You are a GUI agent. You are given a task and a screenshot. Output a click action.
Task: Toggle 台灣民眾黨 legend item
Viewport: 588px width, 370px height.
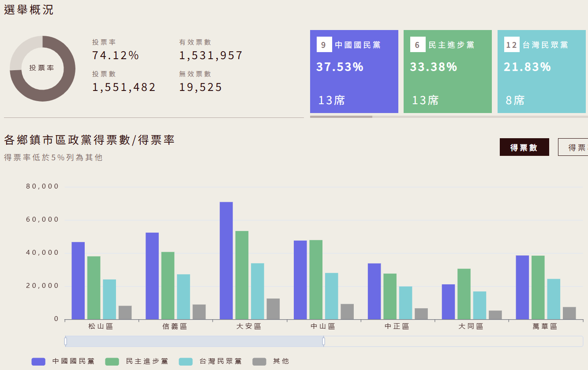(x=210, y=361)
